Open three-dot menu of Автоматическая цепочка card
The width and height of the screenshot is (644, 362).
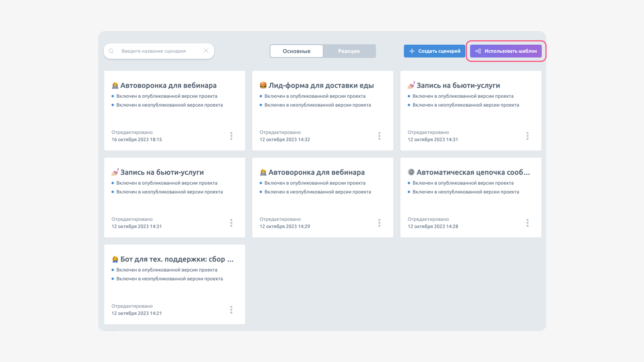click(x=527, y=223)
